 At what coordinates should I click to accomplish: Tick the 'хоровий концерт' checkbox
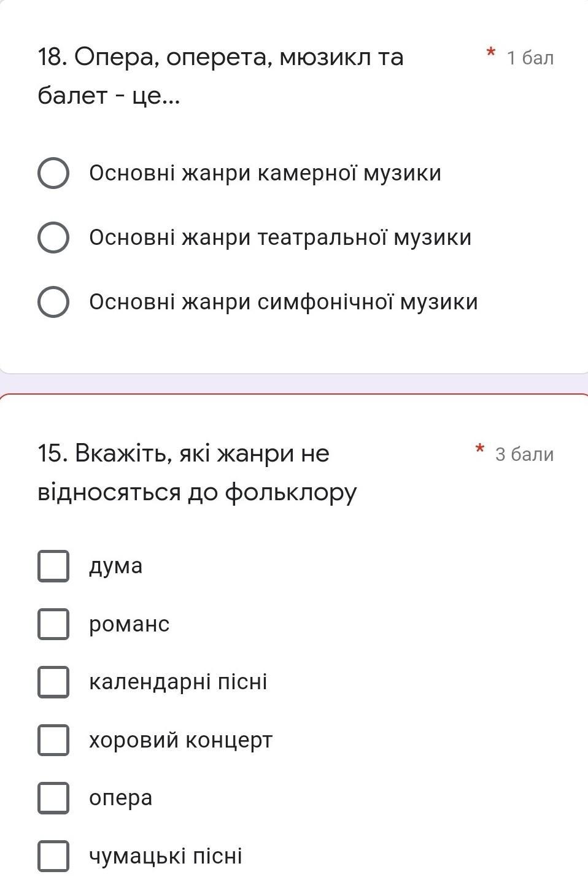(53, 740)
